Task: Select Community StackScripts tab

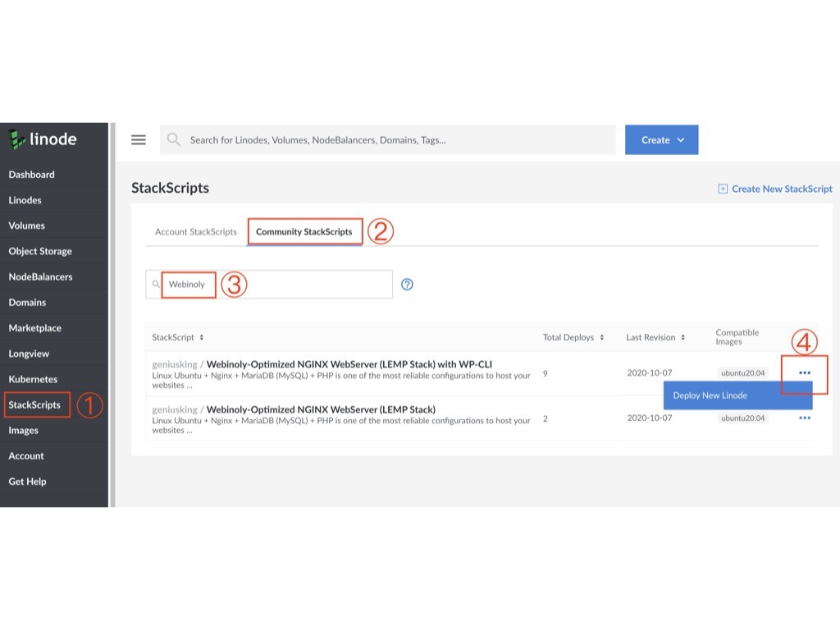Action: point(304,232)
